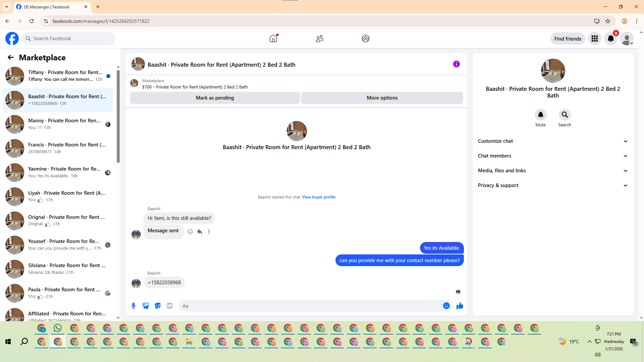
Task: Open WhatsApp from the Windows taskbar
Action: (58, 328)
